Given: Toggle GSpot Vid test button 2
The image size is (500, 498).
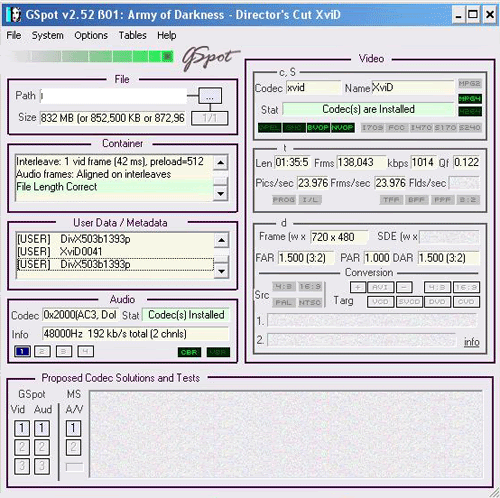Looking at the screenshot, I should (x=22, y=447).
